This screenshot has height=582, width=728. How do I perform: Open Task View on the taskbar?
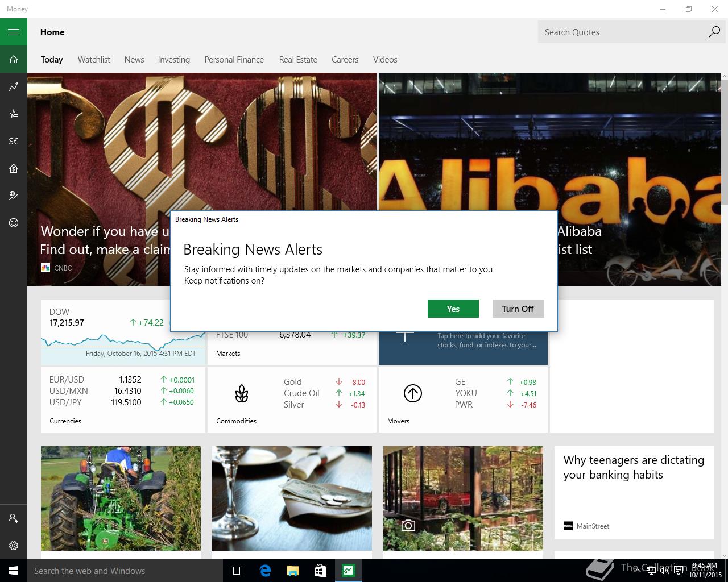pyautogui.click(x=237, y=571)
